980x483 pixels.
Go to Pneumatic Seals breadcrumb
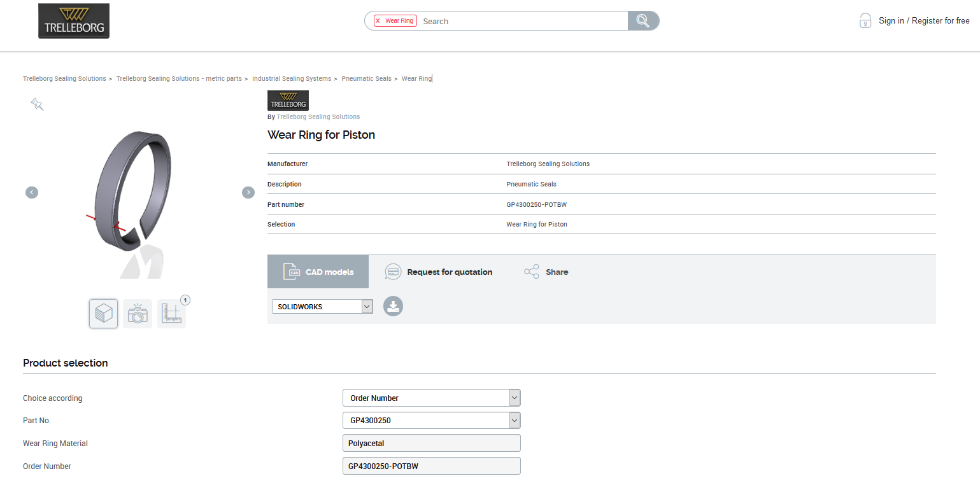coord(366,79)
